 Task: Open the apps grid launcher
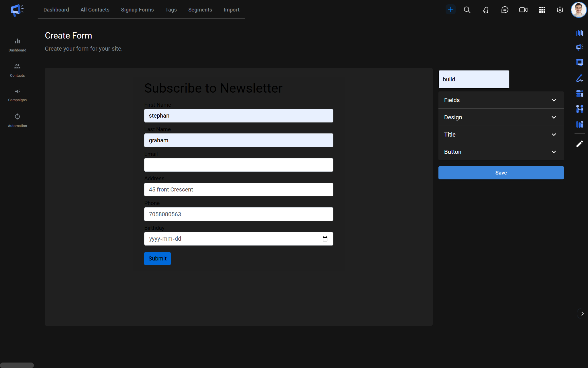click(x=542, y=10)
